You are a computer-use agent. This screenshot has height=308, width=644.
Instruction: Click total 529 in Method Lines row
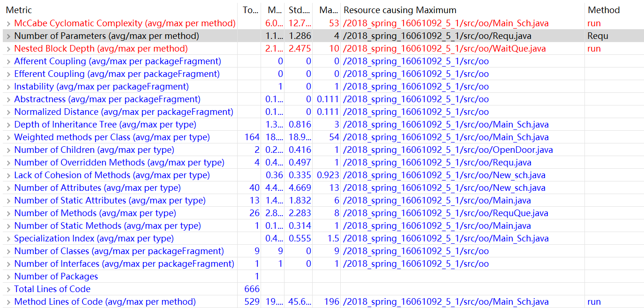click(252, 302)
